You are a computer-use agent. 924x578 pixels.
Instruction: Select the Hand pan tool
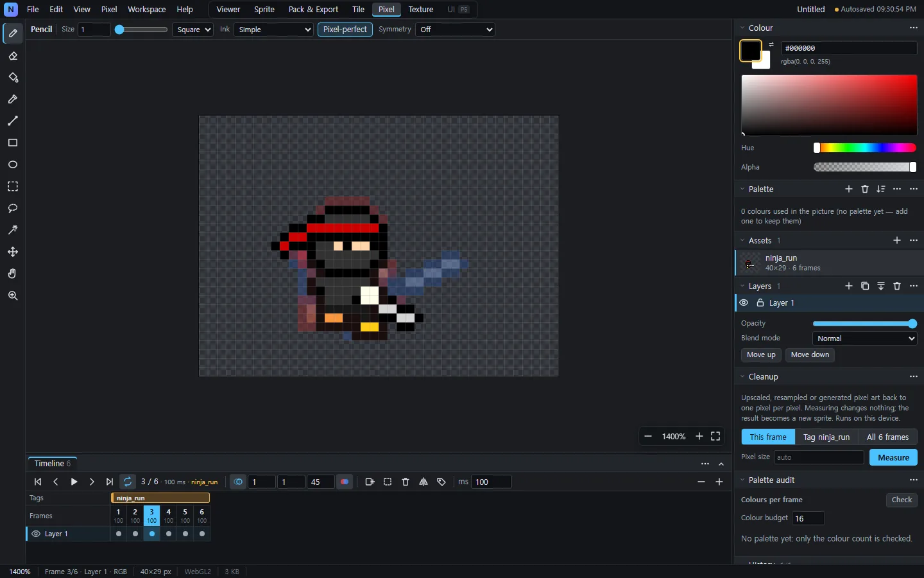pyautogui.click(x=13, y=274)
